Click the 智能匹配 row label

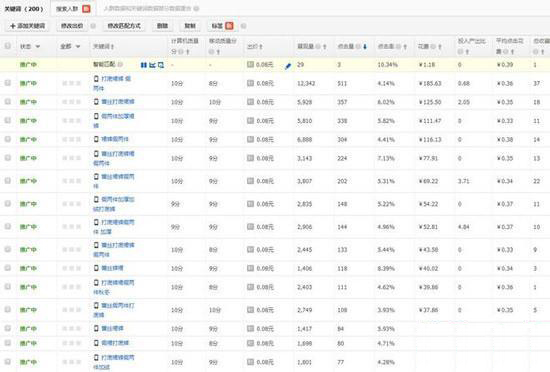[104, 65]
